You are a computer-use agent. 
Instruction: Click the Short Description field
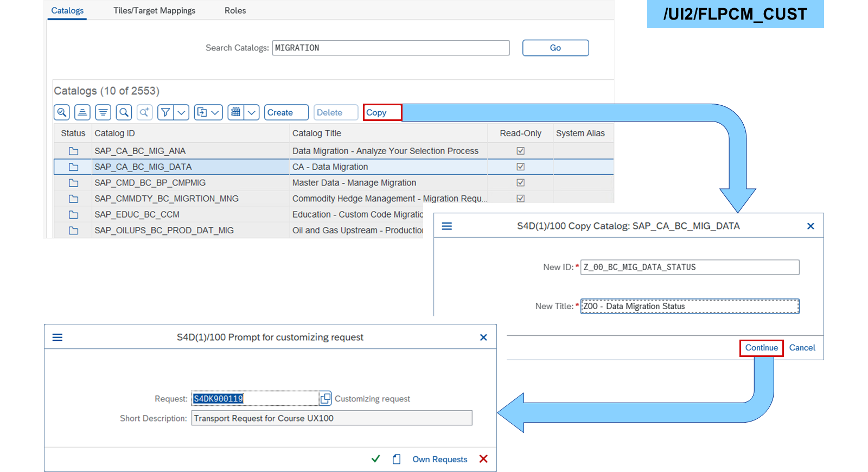[331, 418]
